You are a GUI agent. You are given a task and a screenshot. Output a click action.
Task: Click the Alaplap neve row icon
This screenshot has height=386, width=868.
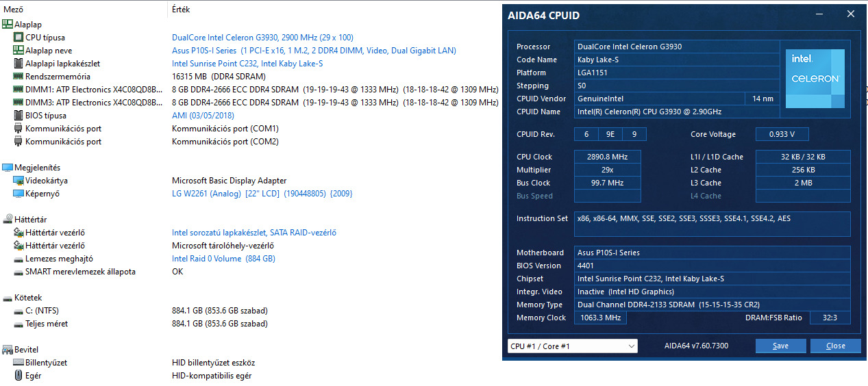[18, 51]
